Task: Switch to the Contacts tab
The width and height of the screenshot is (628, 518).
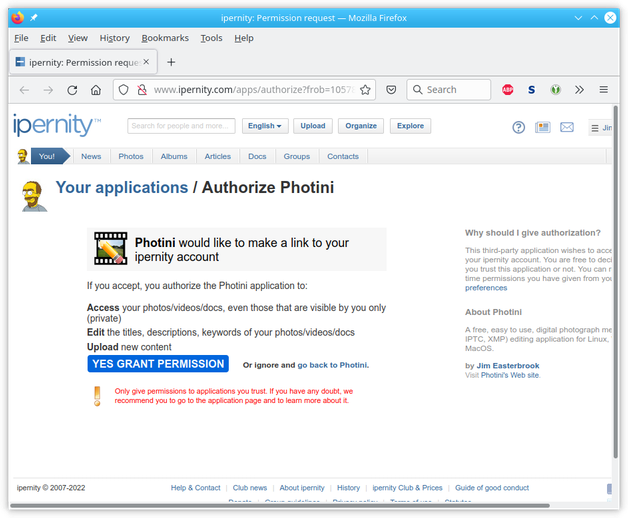Action: (x=343, y=156)
